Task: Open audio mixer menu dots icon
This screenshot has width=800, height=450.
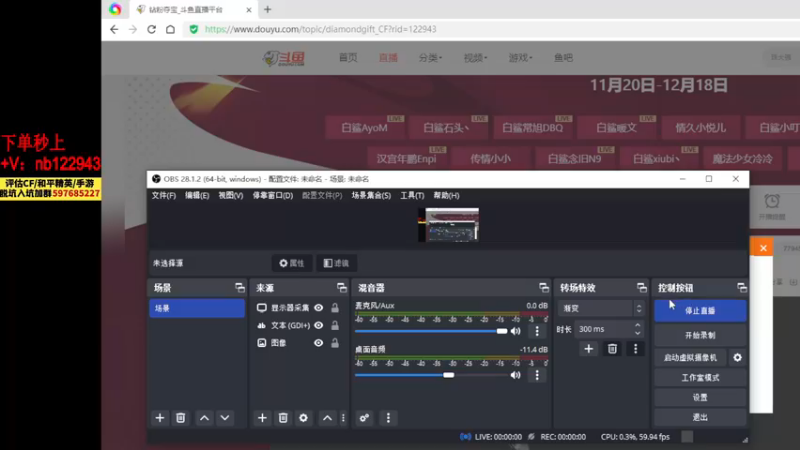Action: click(388, 418)
